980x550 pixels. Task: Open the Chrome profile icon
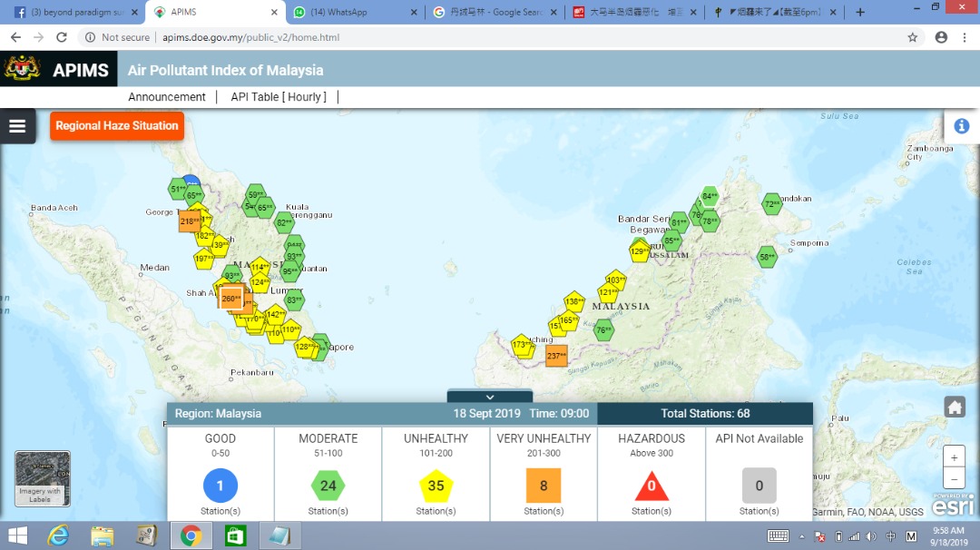click(941, 37)
